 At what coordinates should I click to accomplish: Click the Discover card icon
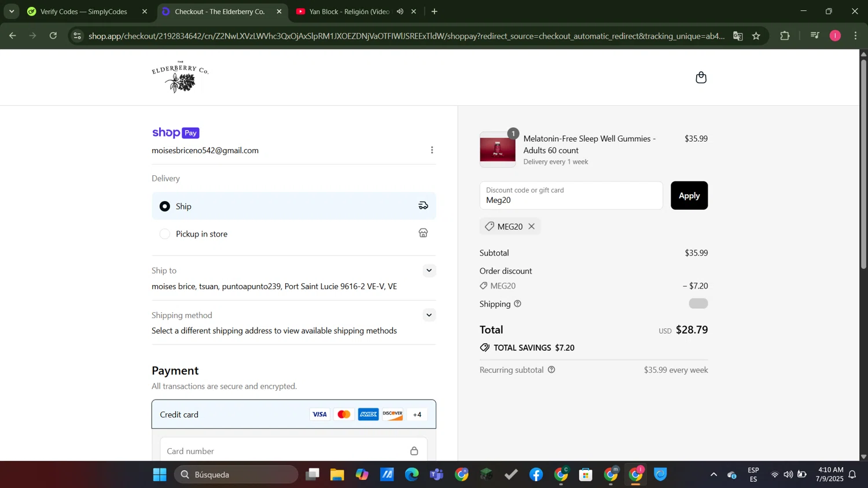coord(392,414)
